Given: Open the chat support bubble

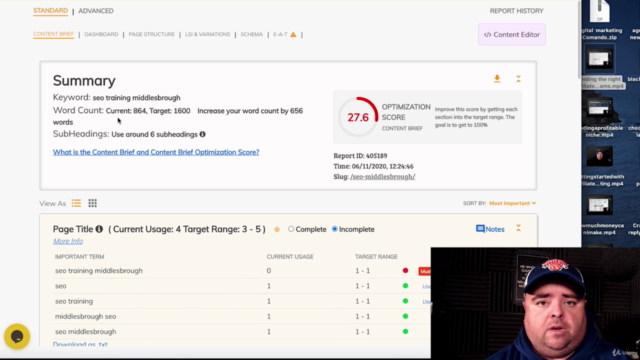Looking at the screenshot, I should pyautogui.click(x=17, y=336).
